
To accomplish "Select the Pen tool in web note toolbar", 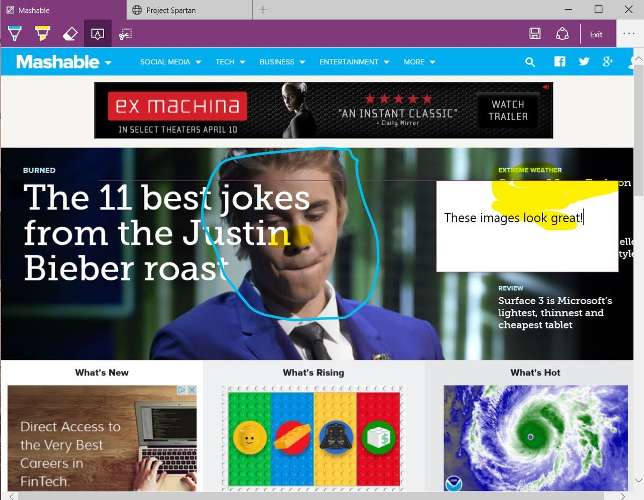I will (x=15, y=33).
